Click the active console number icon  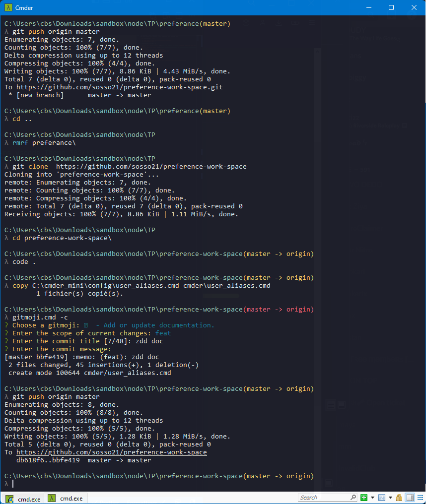tap(382, 498)
